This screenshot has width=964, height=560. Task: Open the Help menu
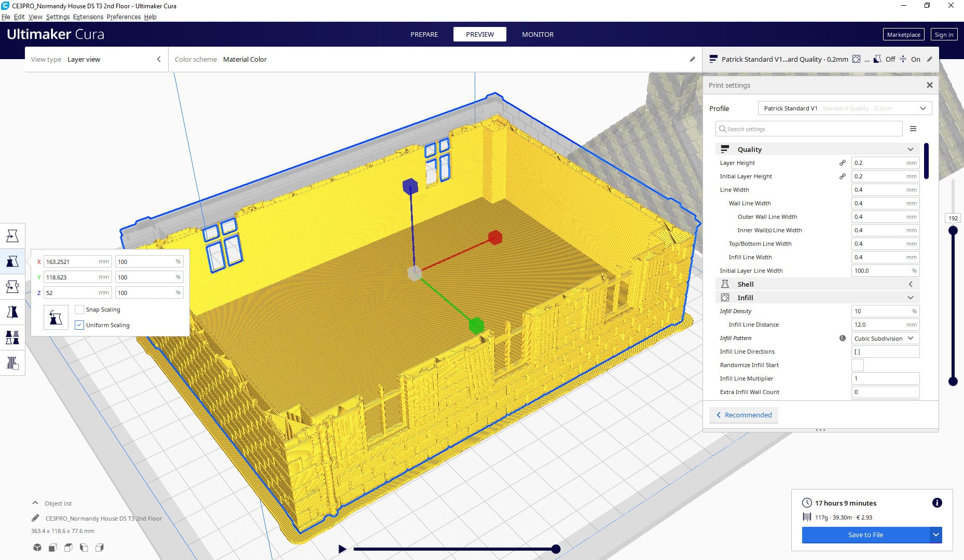coord(150,17)
